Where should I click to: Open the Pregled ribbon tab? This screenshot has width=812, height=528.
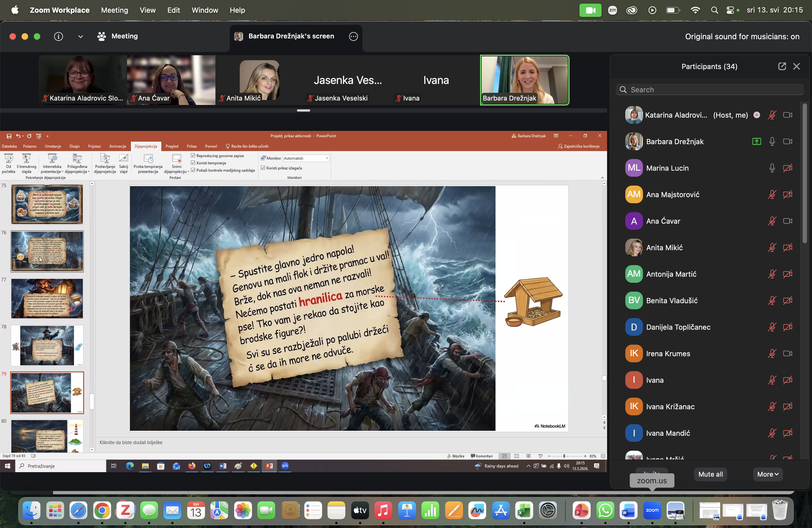point(172,146)
